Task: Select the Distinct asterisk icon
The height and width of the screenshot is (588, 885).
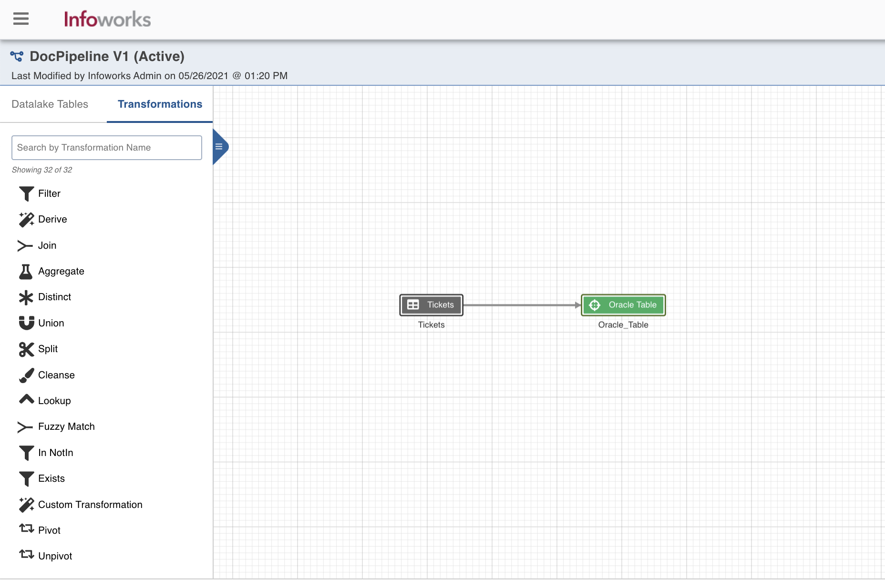Action: click(26, 297)
